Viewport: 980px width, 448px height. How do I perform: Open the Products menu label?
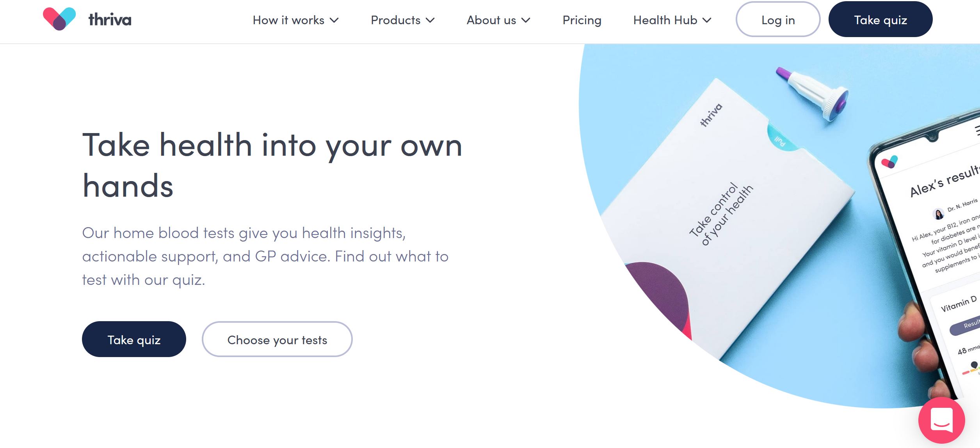tap(395, 20)
